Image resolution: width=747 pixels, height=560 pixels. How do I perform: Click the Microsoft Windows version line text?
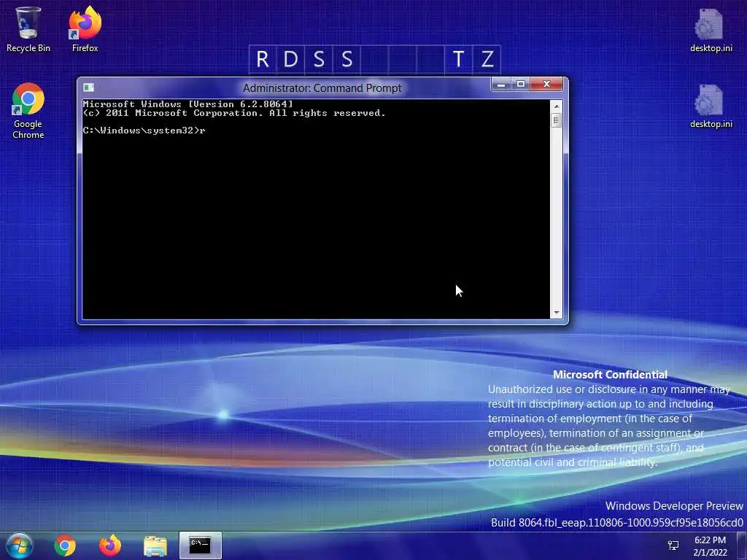coord(187,104)
